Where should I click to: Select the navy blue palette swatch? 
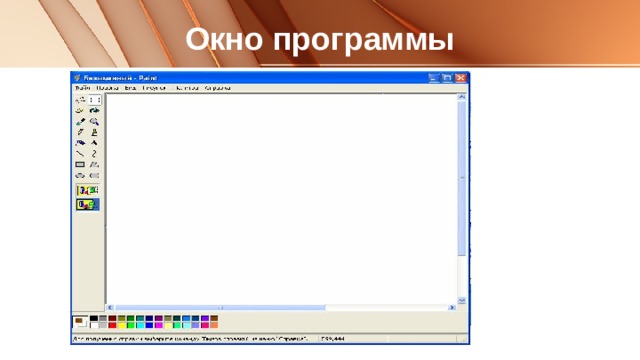pyautogui.click(x=149, y=318)
